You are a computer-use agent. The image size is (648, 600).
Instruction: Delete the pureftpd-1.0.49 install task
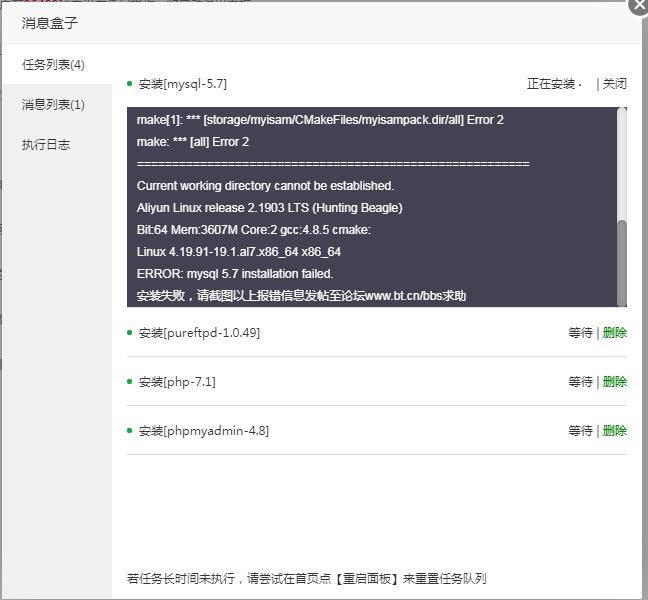615,333
